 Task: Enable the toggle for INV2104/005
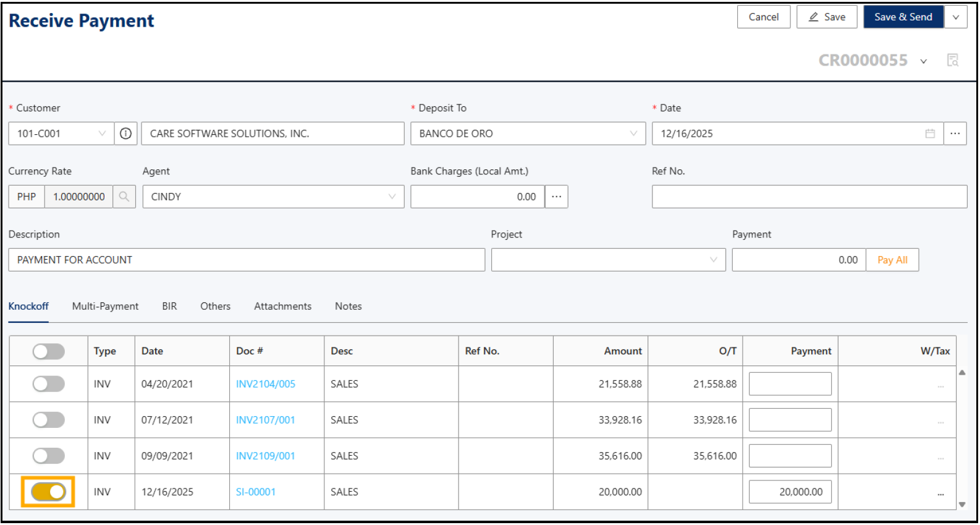tap(49, 384)
